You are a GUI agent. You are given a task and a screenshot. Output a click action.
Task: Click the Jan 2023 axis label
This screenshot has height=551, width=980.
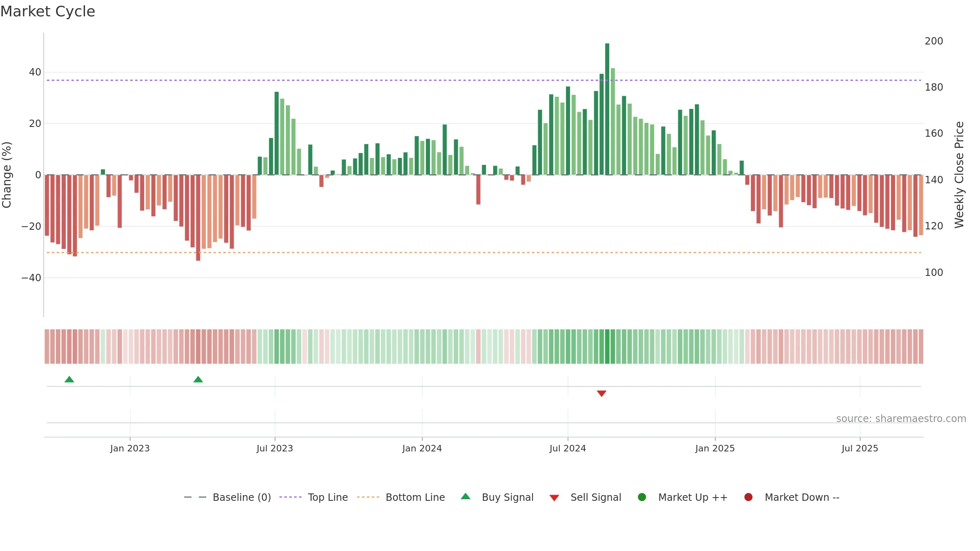click(x=130, y=448)
